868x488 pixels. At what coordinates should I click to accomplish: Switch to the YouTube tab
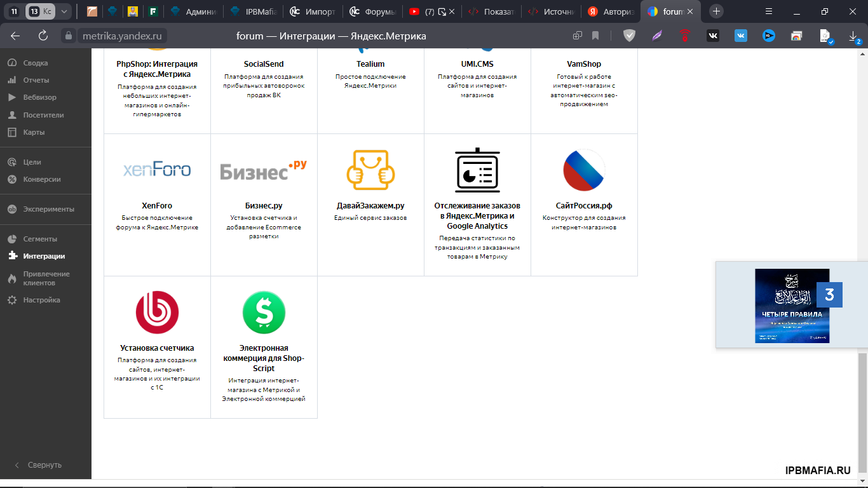[431, 11]
